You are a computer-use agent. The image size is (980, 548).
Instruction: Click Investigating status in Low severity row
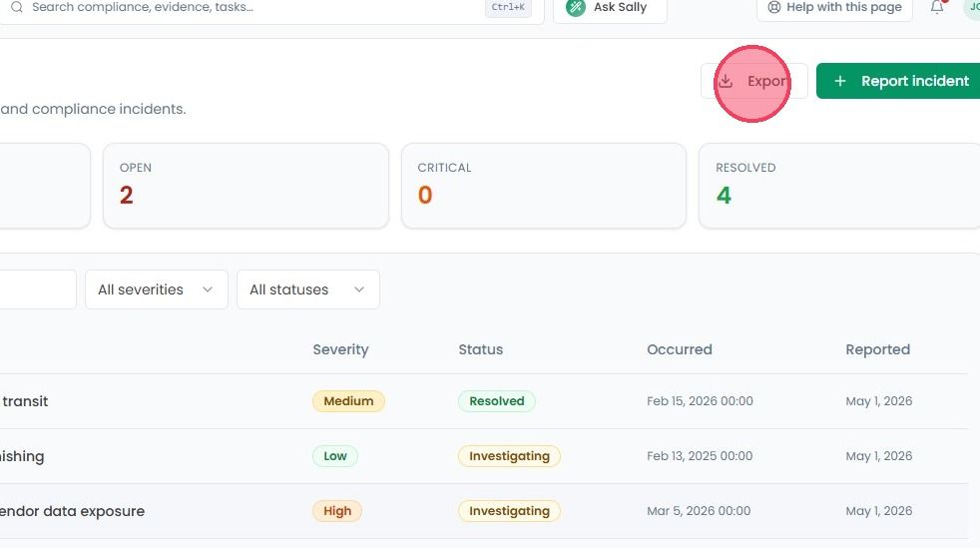[x=509, y=456]
